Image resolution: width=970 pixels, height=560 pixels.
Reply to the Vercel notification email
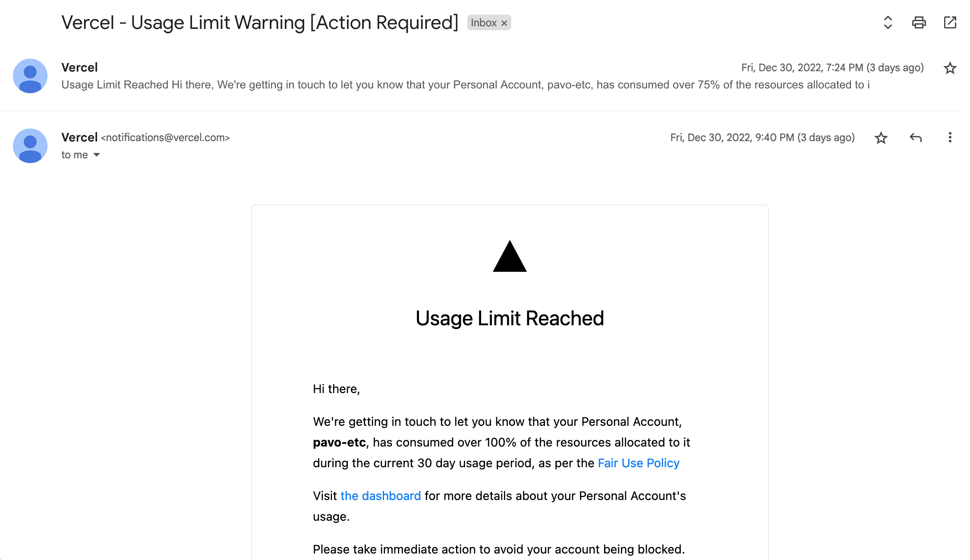tap(915, 138)
